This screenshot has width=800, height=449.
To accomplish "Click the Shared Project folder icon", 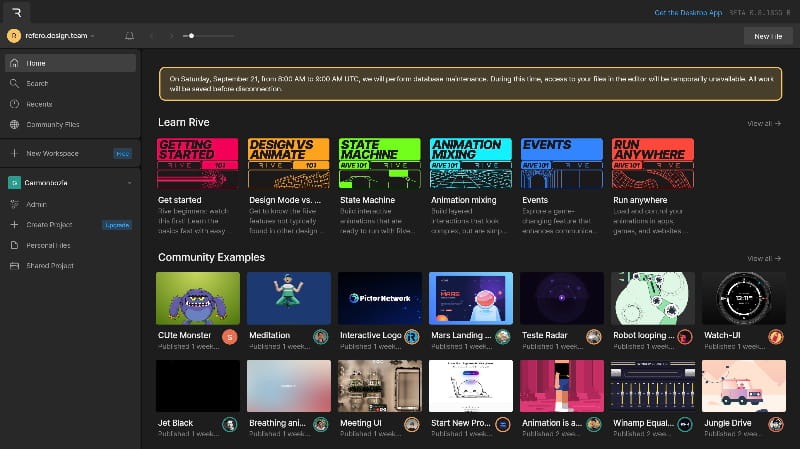I will click(15, 266).
